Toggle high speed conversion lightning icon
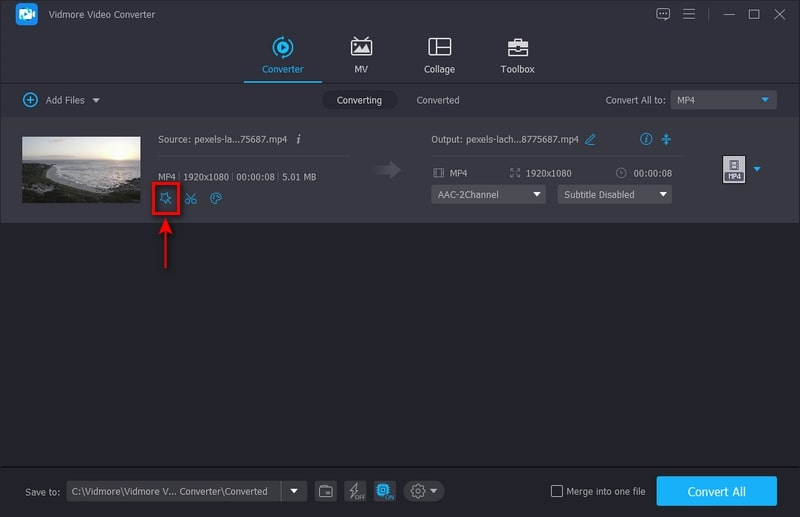 point(355,491)
